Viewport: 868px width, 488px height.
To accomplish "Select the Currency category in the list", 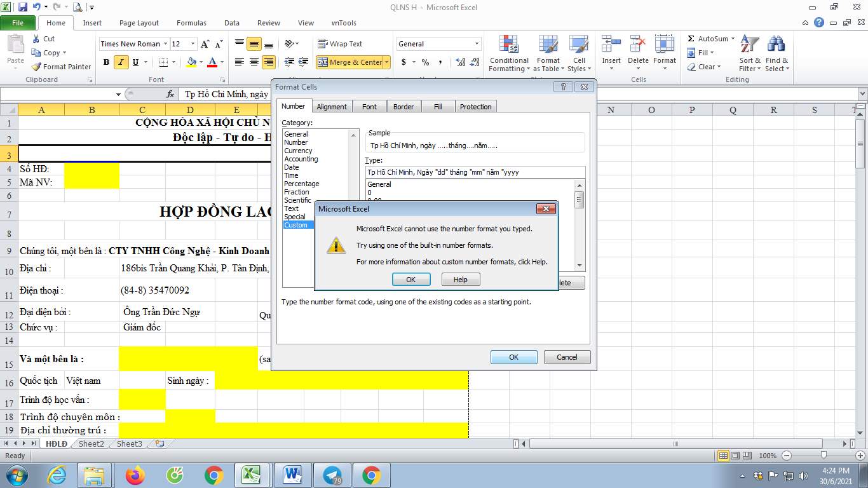I will (298, 151).
